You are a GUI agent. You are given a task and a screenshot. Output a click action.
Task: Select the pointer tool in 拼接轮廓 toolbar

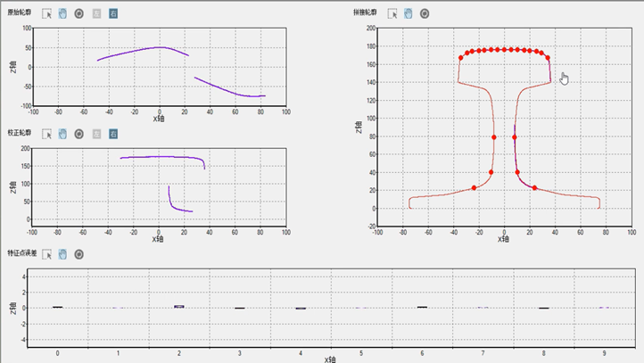pos(392,14)
